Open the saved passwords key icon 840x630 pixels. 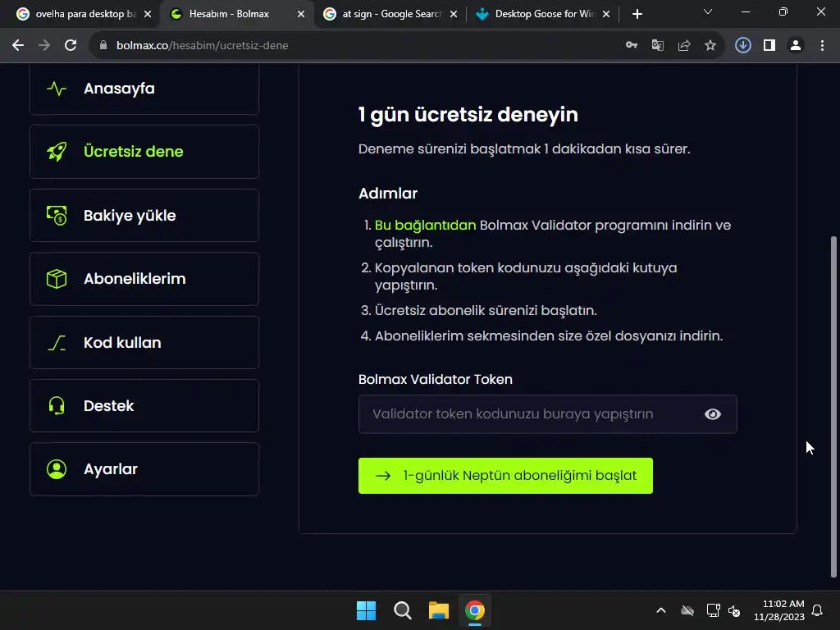coord(632,46)
